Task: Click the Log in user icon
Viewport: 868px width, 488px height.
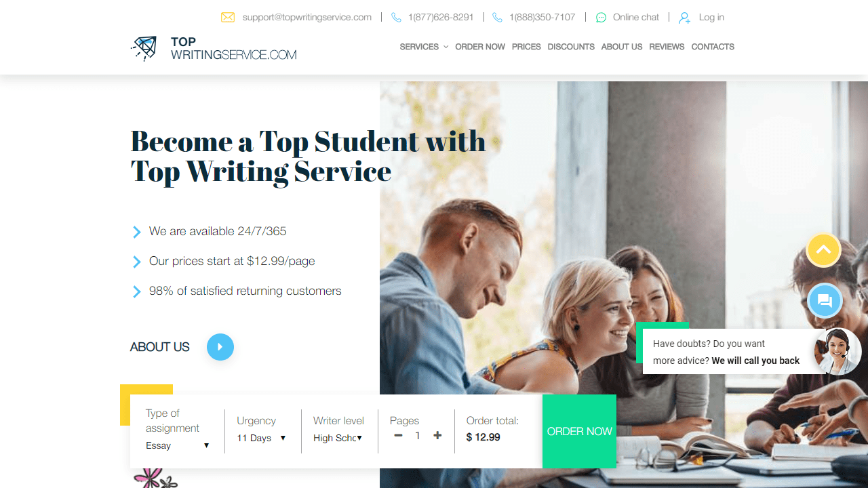Action: [x=685, y=18]
